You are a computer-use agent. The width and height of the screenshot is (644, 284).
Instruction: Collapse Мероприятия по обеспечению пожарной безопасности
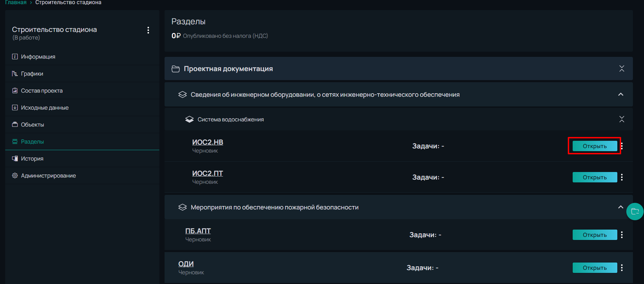[x=621, y=207]
